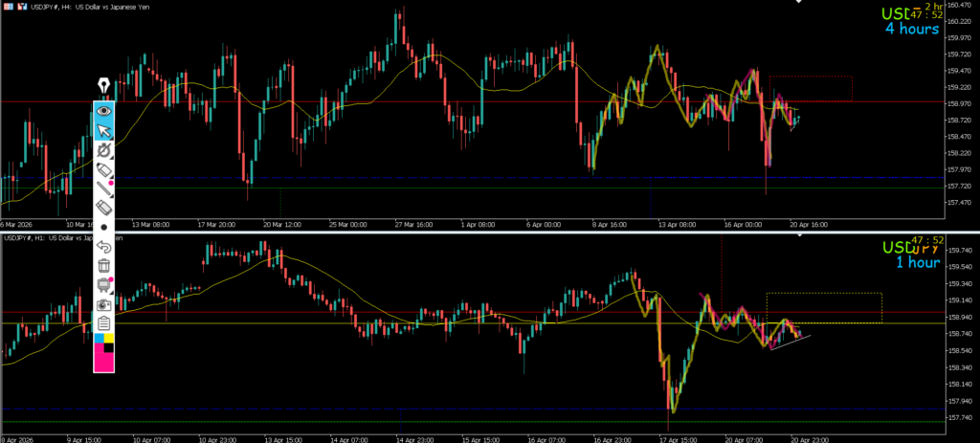
Task: Select the pencil drawing tool
Action: click(103, 169)
